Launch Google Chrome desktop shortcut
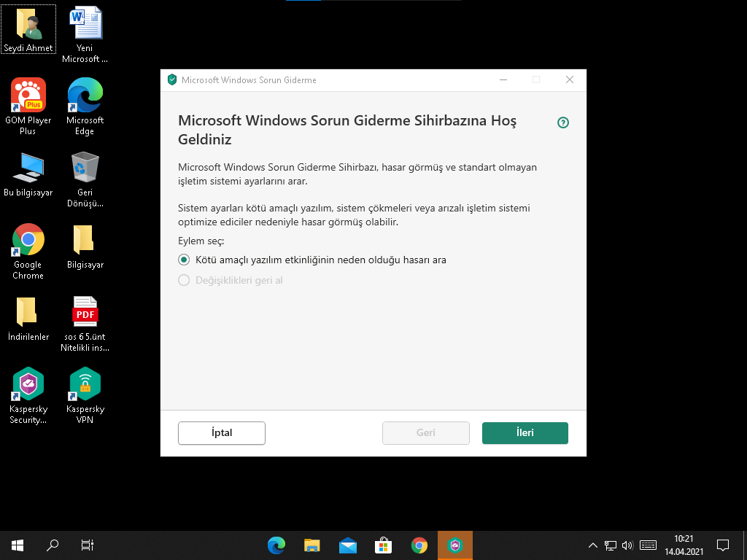This screenshot has width=747, height=560. point(28,252)
